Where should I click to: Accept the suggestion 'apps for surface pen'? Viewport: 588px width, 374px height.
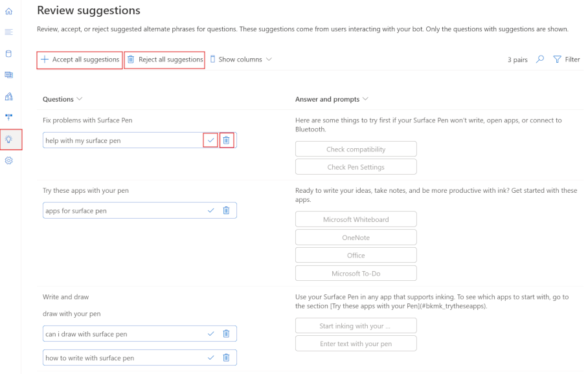coord(210,210)
